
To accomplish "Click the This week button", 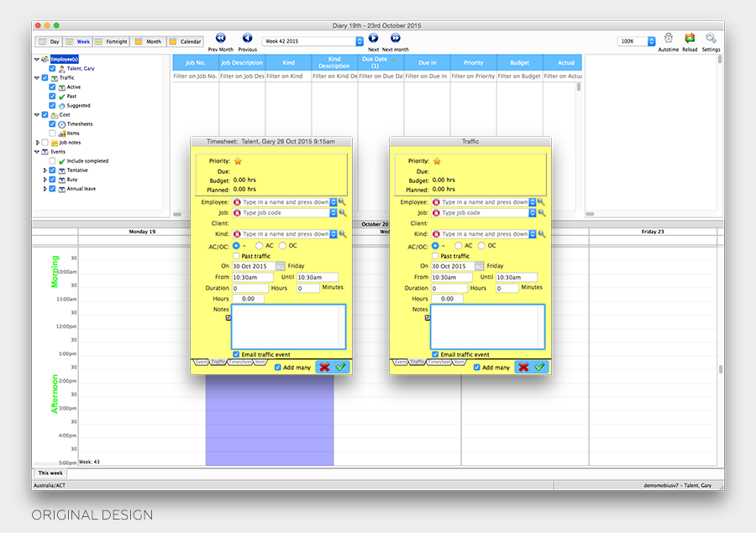I will click(50, 473).
